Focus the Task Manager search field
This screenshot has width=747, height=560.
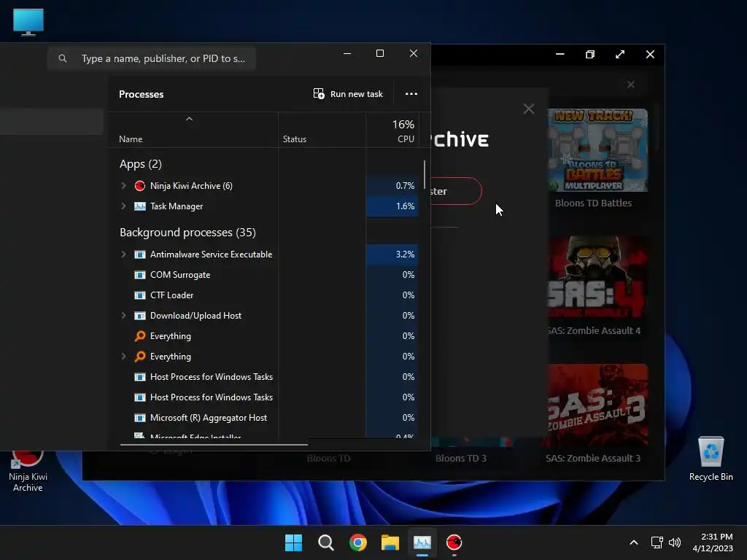(x=152, y=58)
